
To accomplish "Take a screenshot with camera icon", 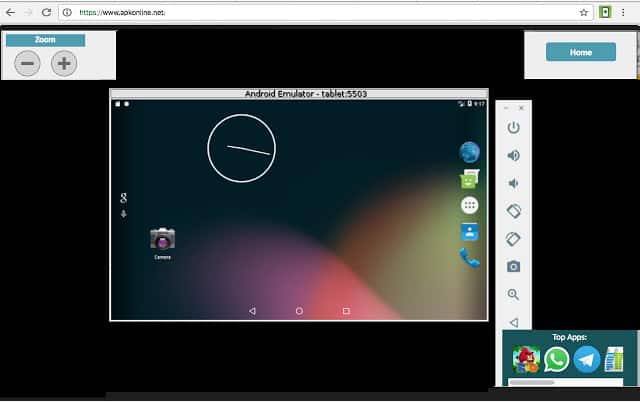I will [513, 267].
